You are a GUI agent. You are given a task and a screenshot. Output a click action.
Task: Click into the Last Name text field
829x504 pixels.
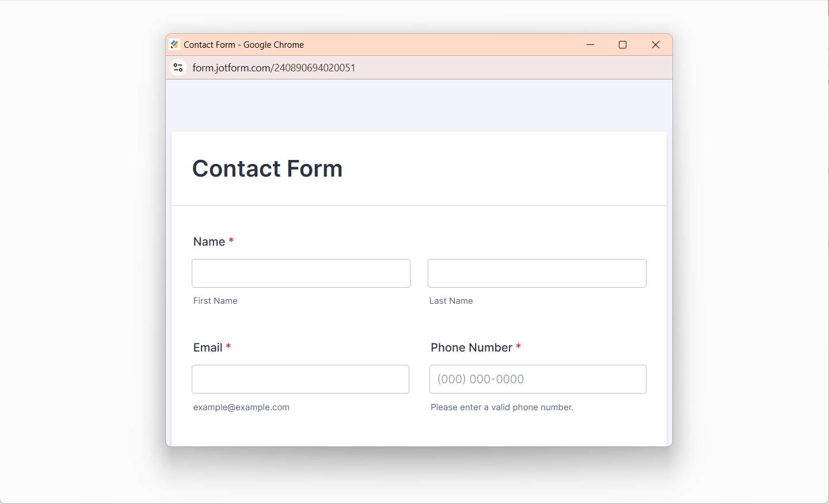[x=537, y=273]
